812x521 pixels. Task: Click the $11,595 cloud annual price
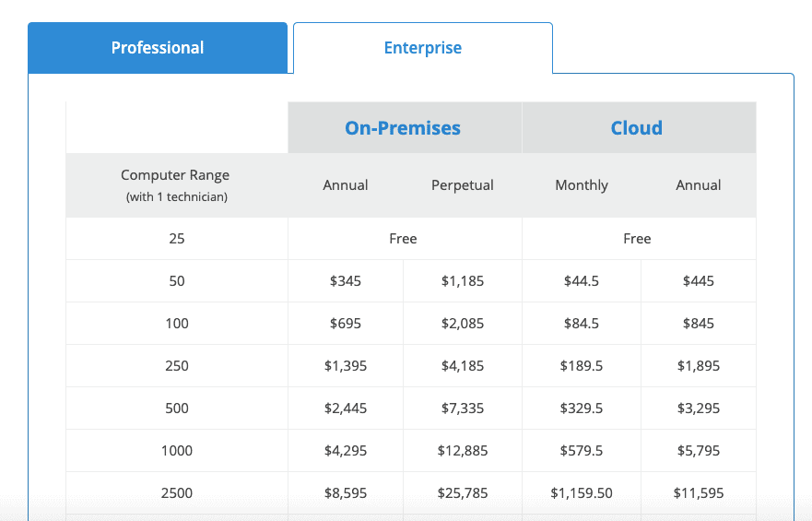[x=698, y=493]
